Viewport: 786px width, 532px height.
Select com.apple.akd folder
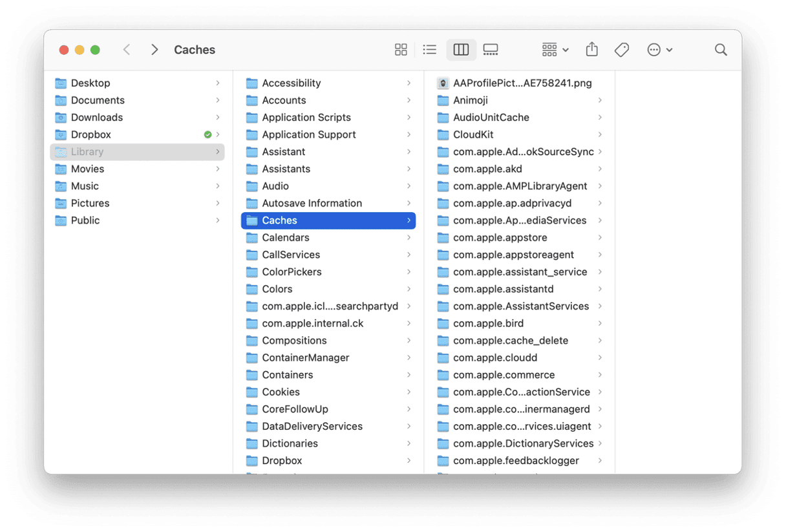520,169
